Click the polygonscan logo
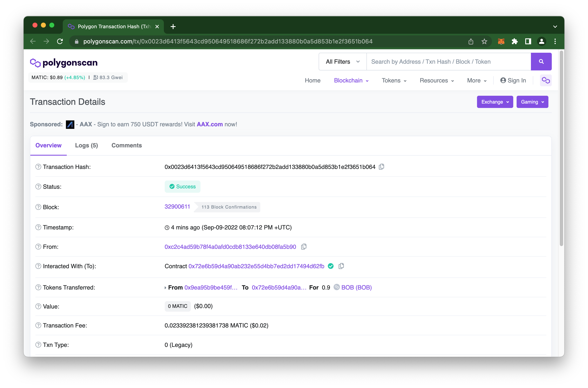The height and width of the screenshot is (388, 588). (x=64, y=63)
